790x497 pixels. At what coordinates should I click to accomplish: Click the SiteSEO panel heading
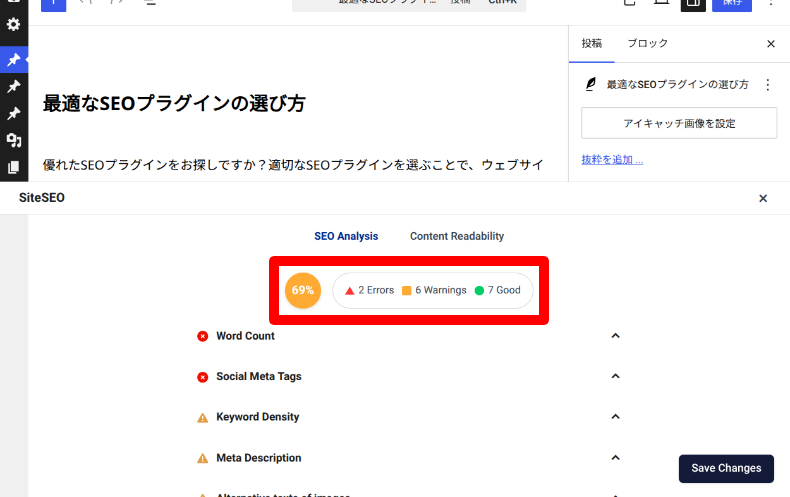tap(42, 198)
